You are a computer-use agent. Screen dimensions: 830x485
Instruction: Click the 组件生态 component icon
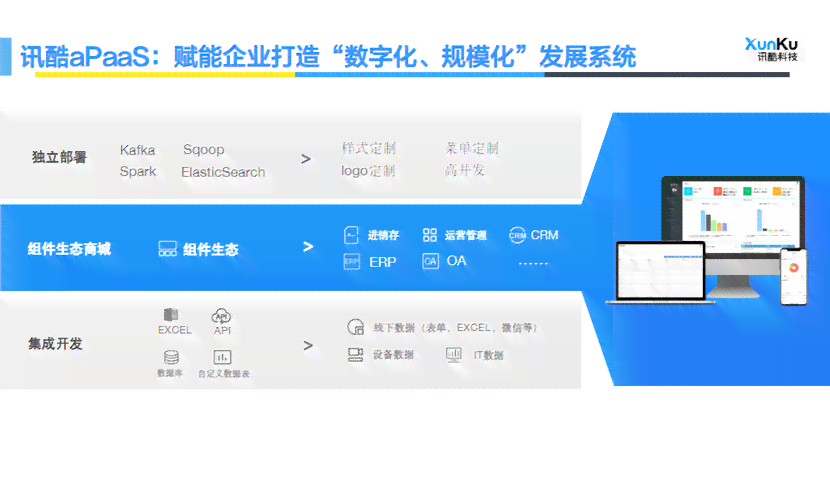167,249
